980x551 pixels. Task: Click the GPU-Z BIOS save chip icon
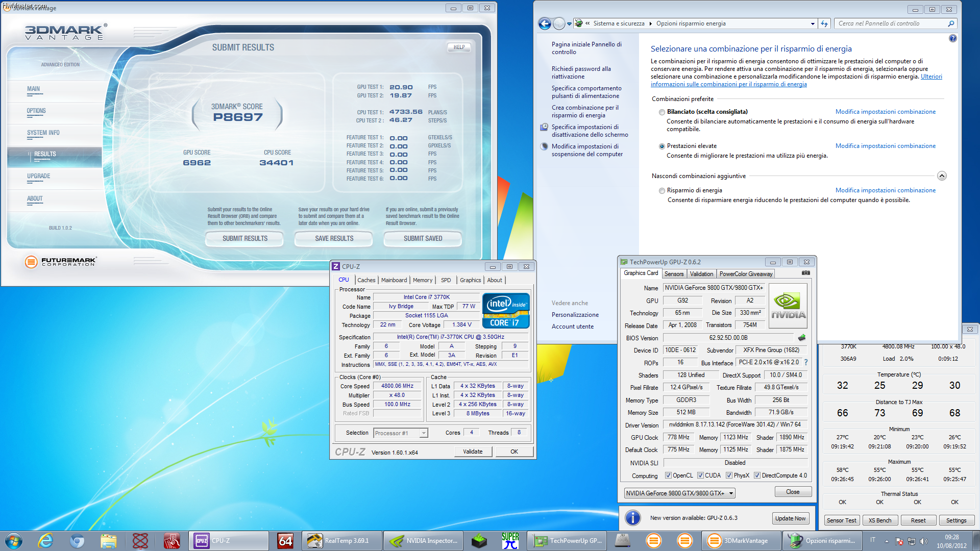(x=802, y=338)
